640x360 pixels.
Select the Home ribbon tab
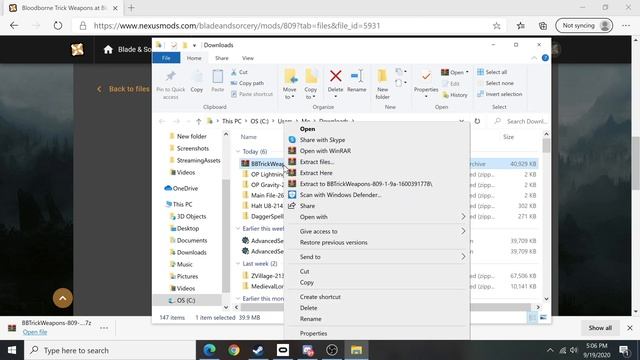(x=194, y=58)
